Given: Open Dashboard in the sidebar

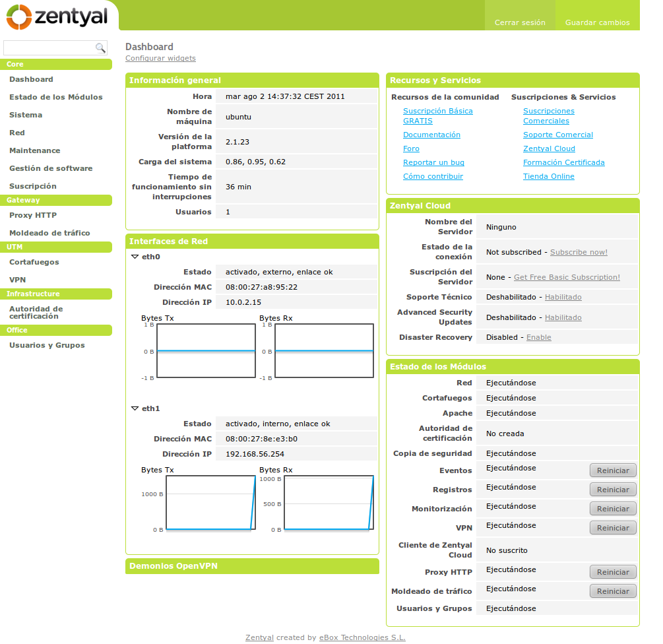Looking at the screenshot, I should click(x=31, y=79).
